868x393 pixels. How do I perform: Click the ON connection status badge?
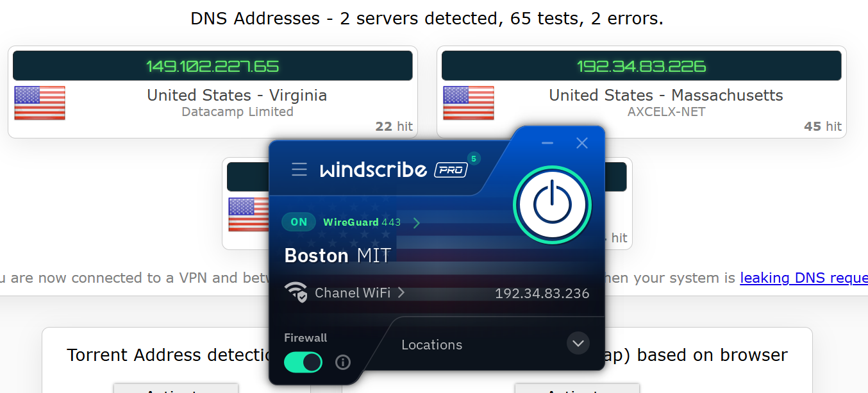(299, 222)
